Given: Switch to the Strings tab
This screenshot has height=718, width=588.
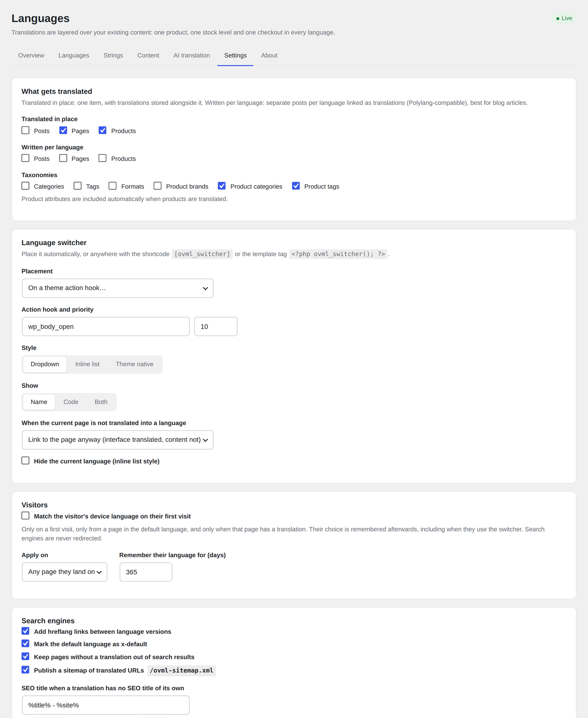Looking at the screenshot, I should [113, 55].
